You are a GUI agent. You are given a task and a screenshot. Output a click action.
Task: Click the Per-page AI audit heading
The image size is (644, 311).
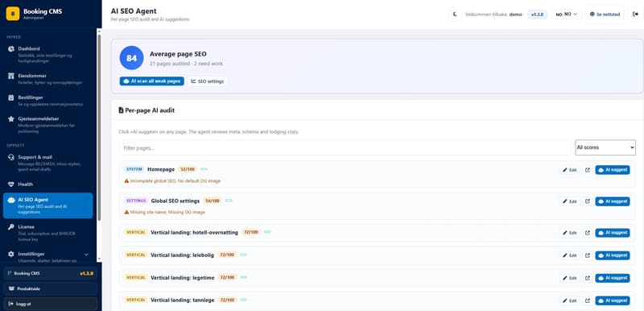coord(147,110)
